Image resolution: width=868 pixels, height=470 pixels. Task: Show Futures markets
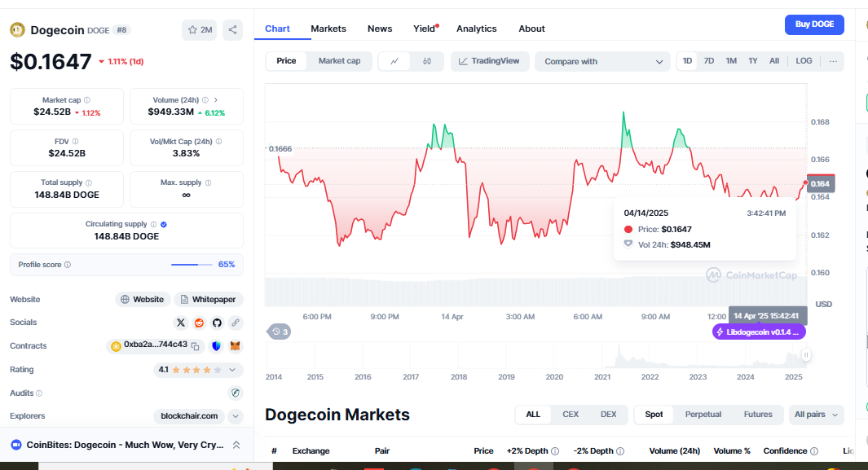(x=758, y=415)
